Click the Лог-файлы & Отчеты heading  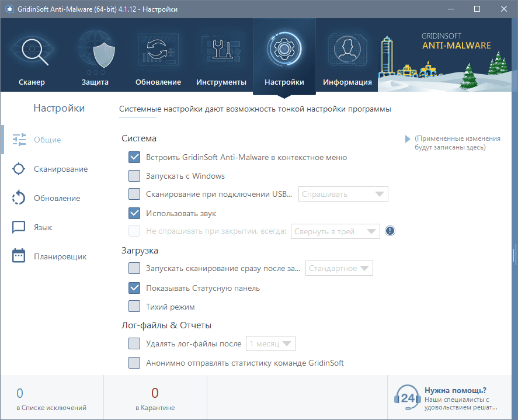166,325
